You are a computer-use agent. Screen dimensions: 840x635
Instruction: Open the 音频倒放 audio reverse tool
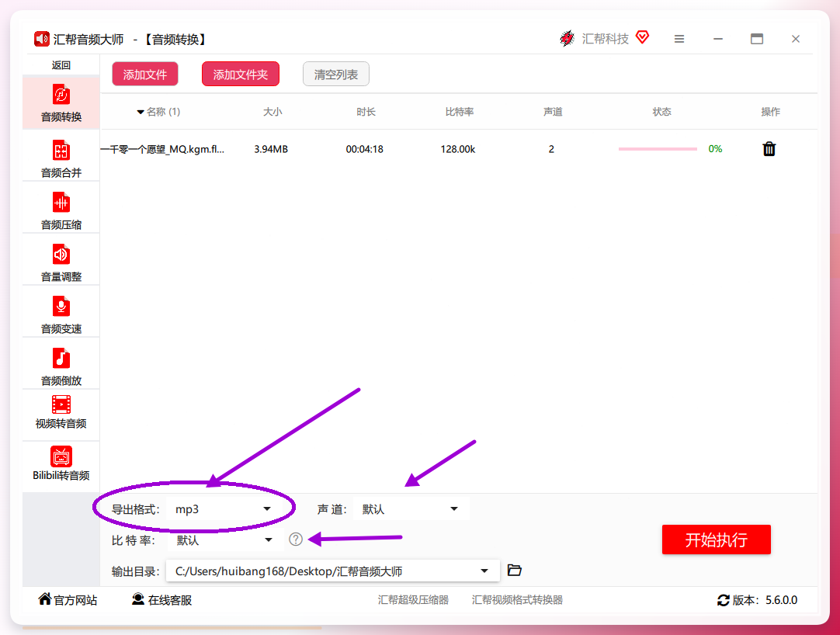click(61, 366)
